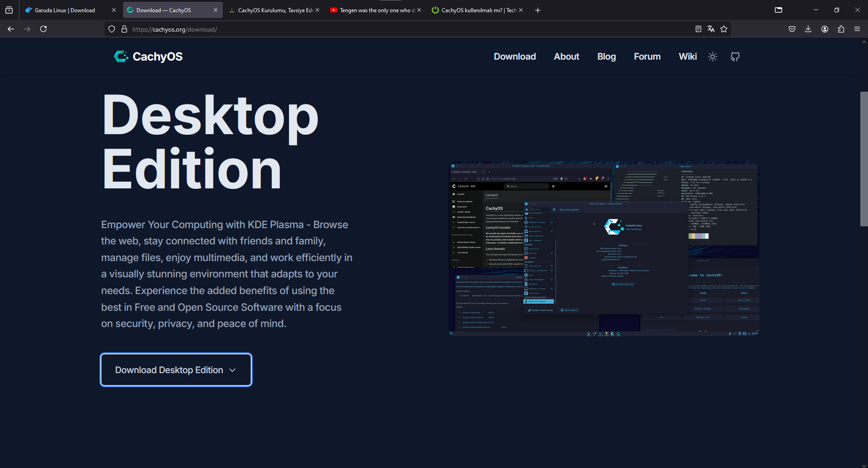Screen dimensions: 868x468
Task: Click the browser Back arrow
Action: point(11,29)
